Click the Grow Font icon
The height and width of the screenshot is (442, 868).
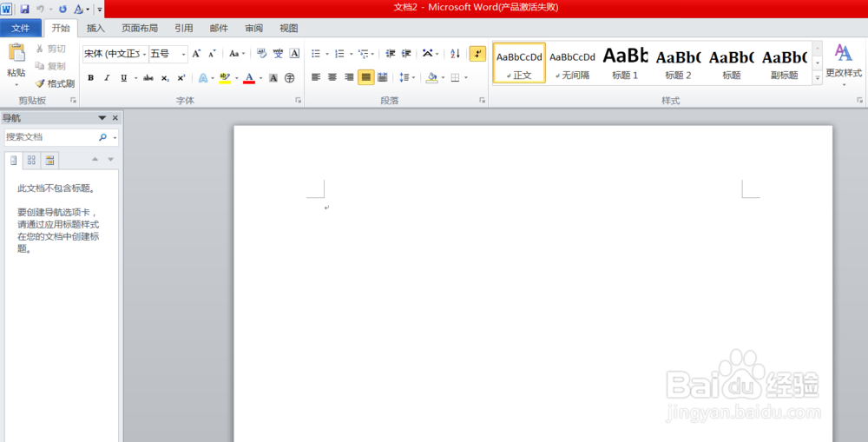pos(196,54)
